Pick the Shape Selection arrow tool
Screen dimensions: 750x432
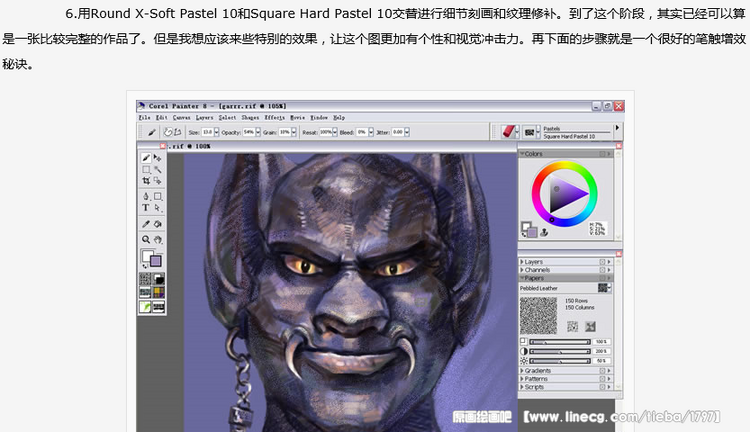tap(157, 208)
